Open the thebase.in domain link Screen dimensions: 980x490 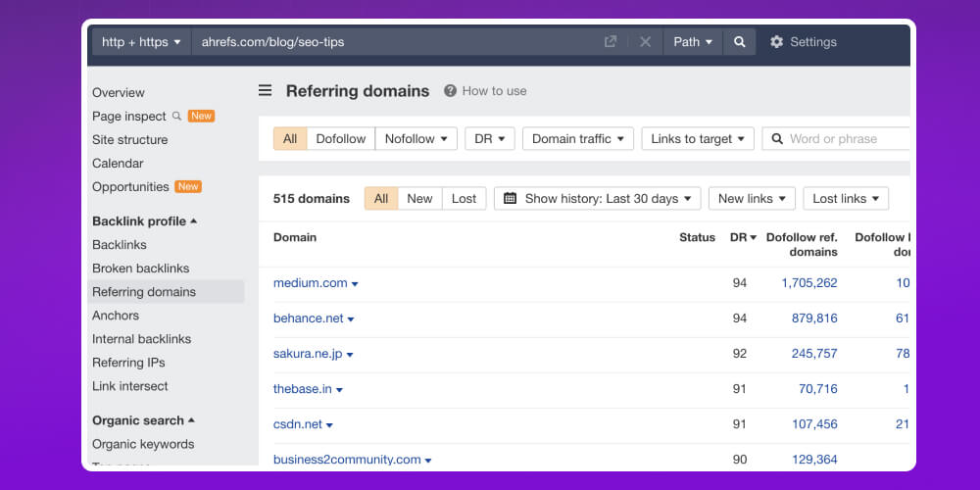pyautogui.click(x=303, y=389)
